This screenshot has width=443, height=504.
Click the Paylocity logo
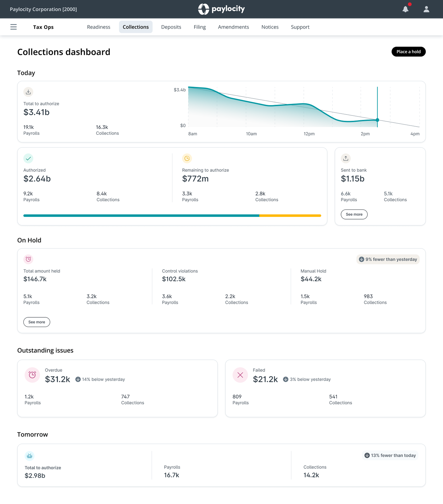221,9
